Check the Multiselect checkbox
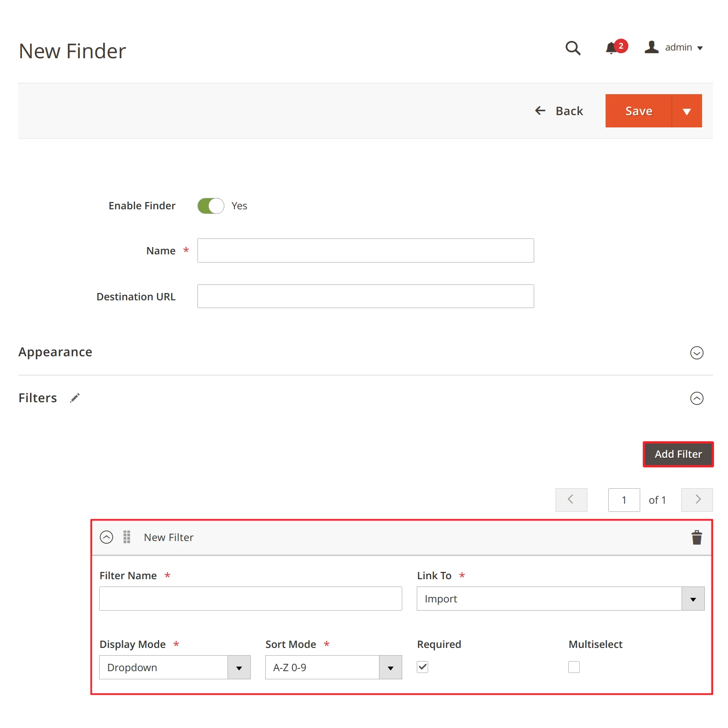The width and height of the screenshot is (728, 728). (x=574, y=667)
